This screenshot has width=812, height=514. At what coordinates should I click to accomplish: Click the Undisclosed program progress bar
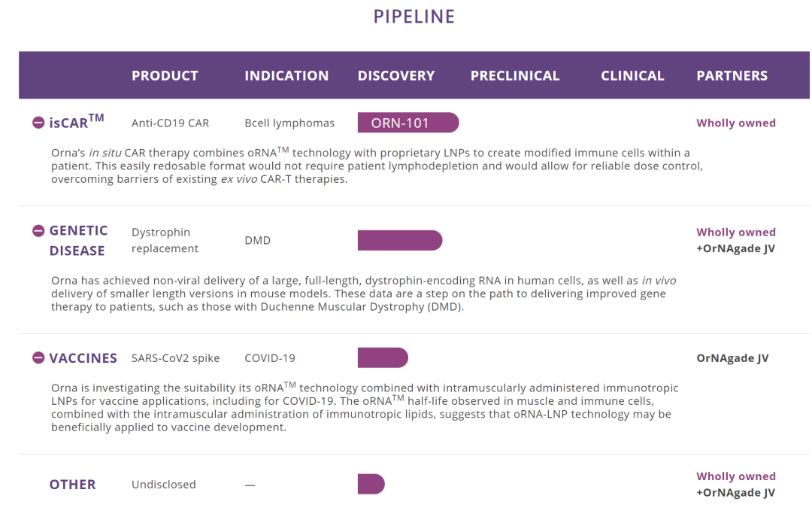click(371, 484)
